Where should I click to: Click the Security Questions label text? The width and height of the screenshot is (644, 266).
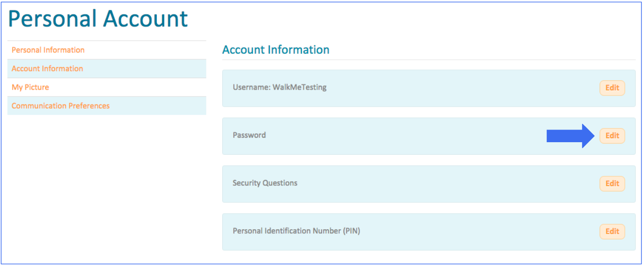point(265,183)
